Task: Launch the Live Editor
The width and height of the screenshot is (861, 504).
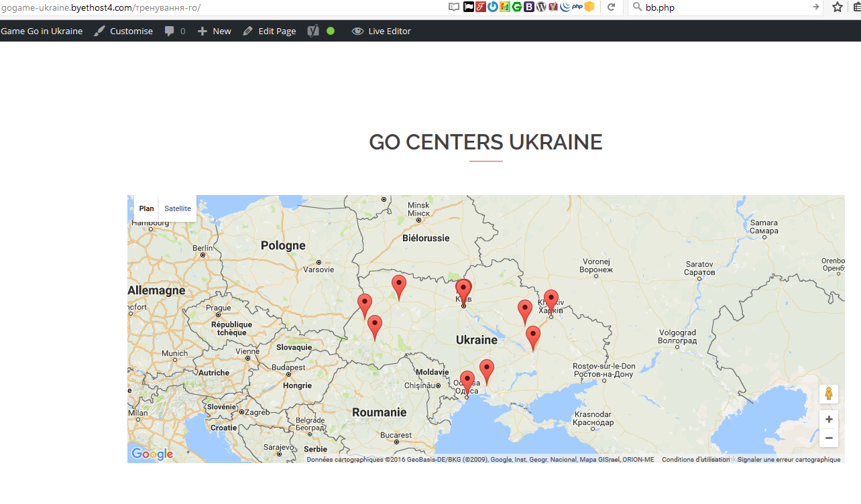Action: pyautogui.click(x=382, y=31)
